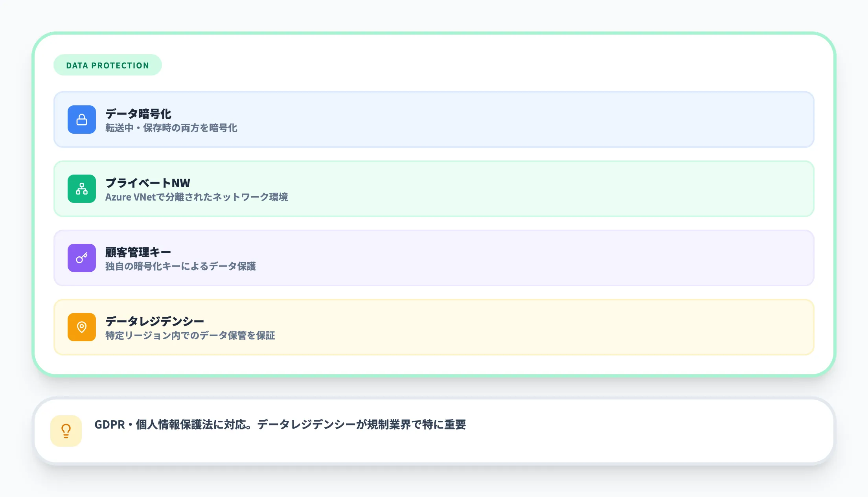Click the key icon for customer-managed keys
The width and height of the screenshot is (868, 497).
pyautogui.click(x=81, y=258)
